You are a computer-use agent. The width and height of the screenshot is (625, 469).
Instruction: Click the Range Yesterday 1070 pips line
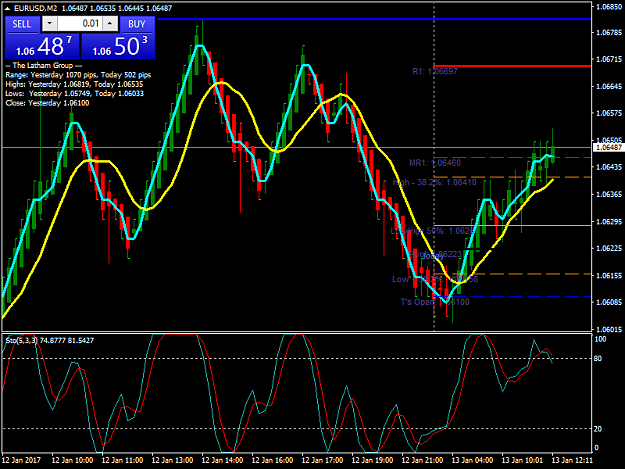(78, 75)
